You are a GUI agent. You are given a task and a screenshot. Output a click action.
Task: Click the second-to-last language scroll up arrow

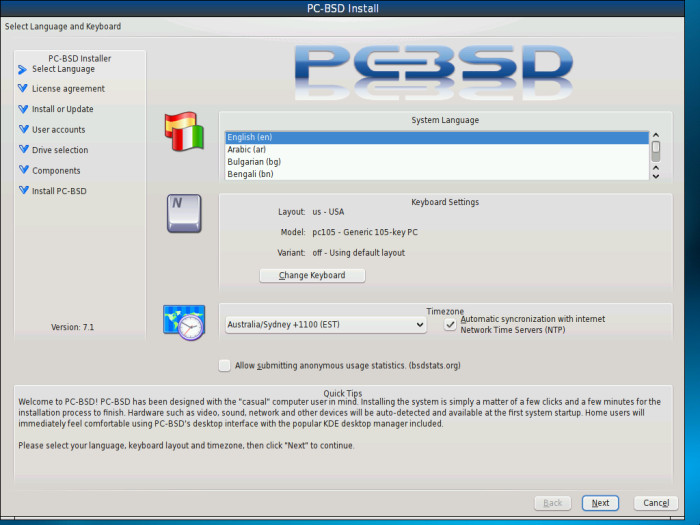[655, 168]
